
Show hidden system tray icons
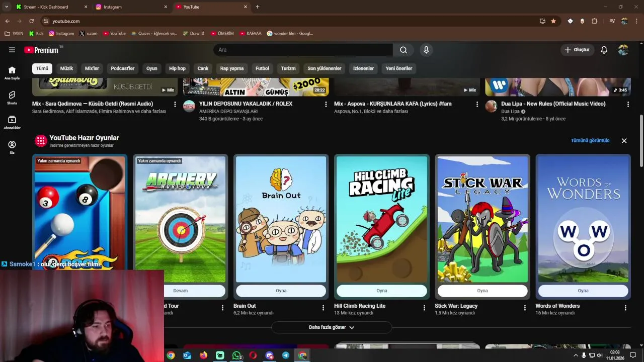(x=576, y=355)
